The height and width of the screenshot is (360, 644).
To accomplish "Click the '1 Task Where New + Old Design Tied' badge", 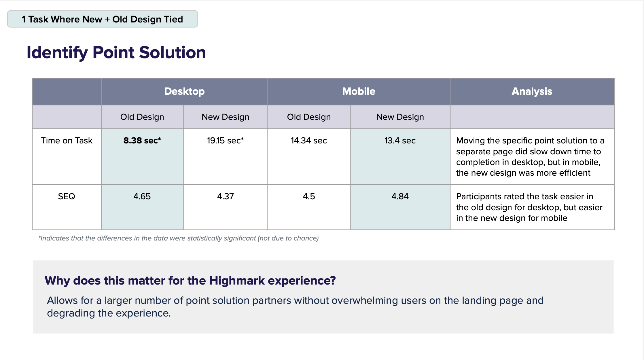I will 102,19.
